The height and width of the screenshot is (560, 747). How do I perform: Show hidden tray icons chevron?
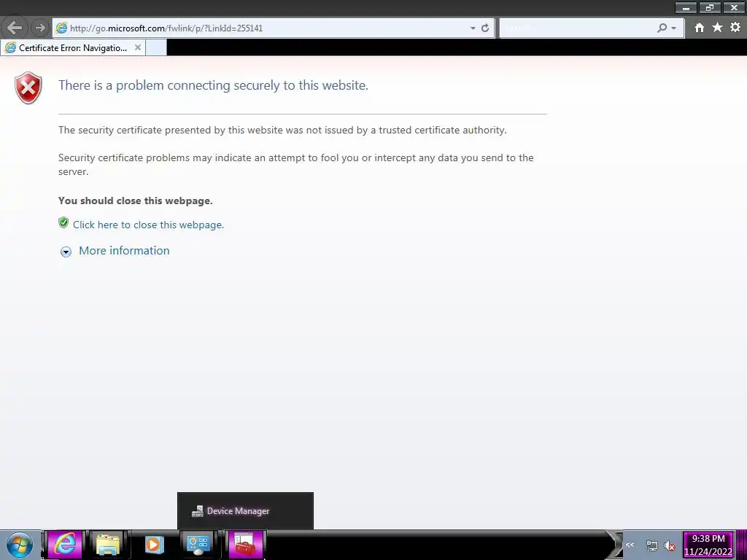(x=630, y=545)
